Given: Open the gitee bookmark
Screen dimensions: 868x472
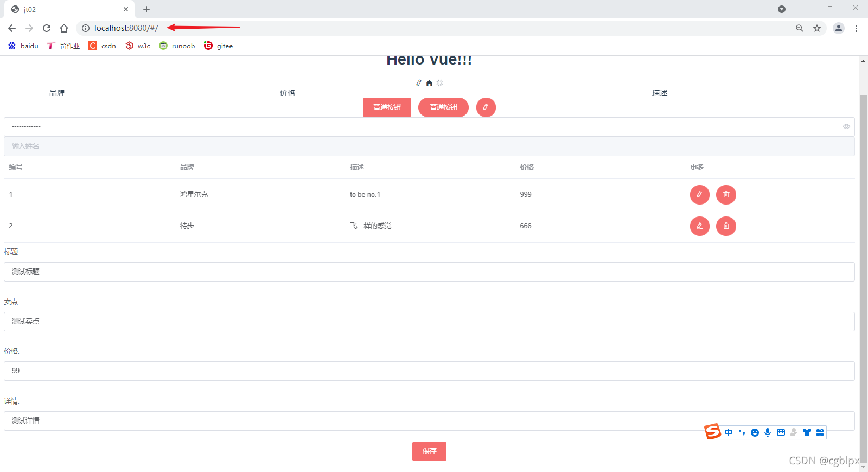Looking at the screenshot, I should click(219, 46).
